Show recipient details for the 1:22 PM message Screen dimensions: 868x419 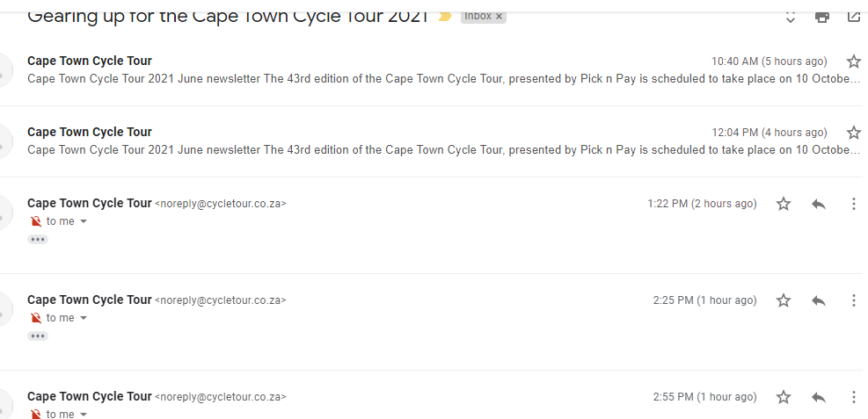point(84,221)
